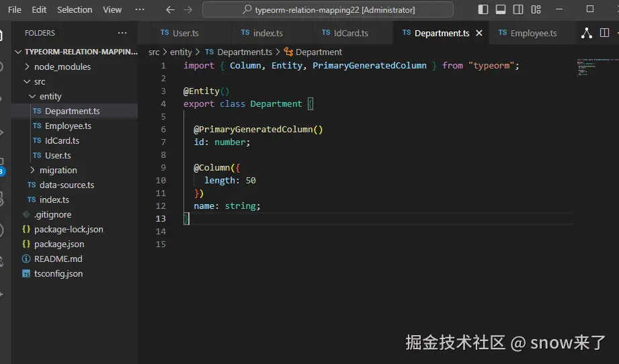
Task: Open index.ts in the file tree
Action: pos(75,199)
